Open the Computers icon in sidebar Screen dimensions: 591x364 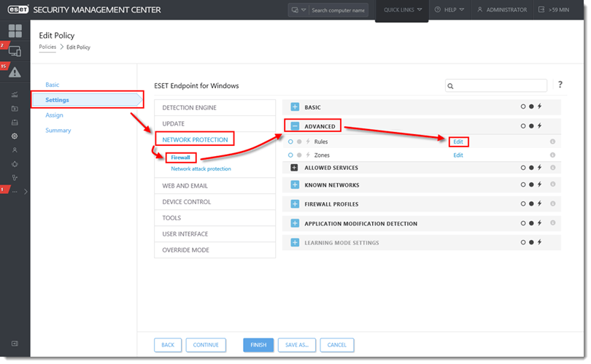15,51
